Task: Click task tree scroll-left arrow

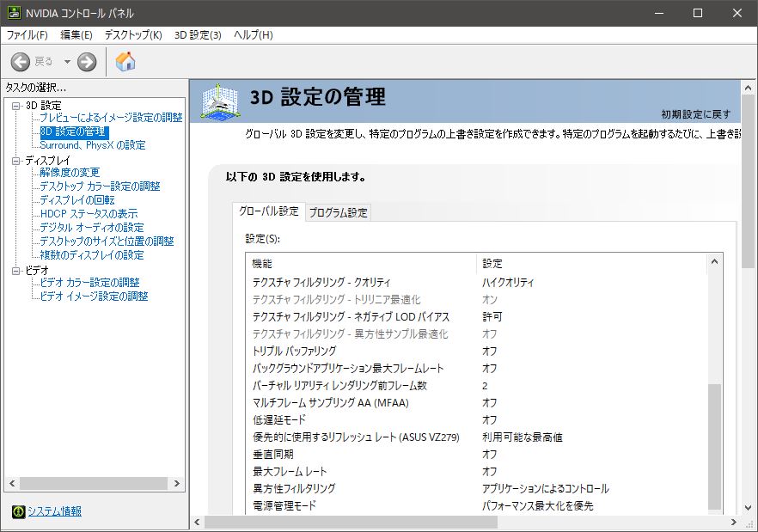Action: coord(12,483)
